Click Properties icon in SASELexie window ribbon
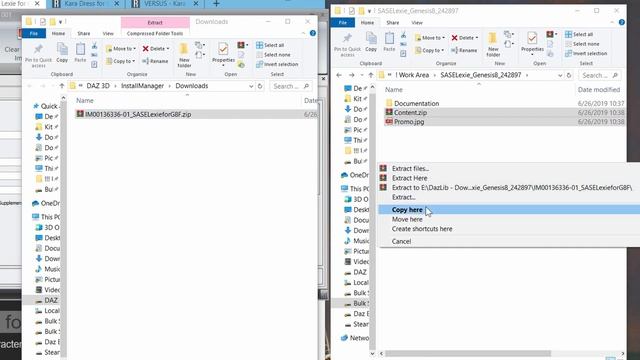 coord(532,43)
